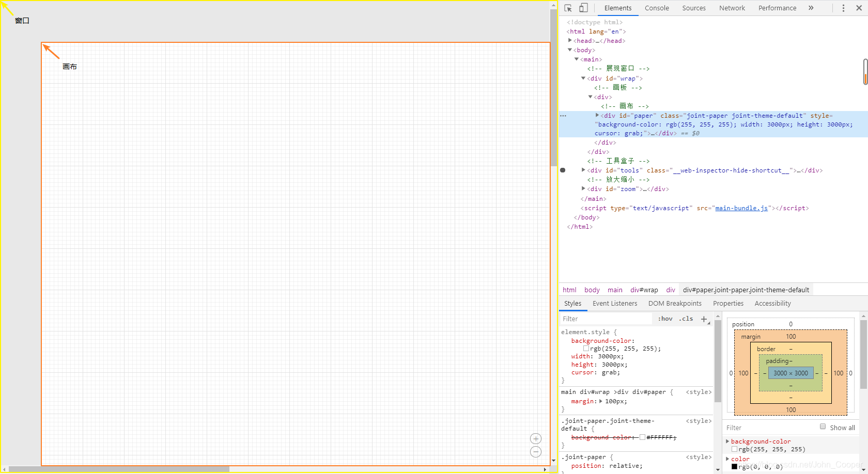The image size is (868, 474).
Task: Select the Styles subtab
Action: click(x=572, y=304)
